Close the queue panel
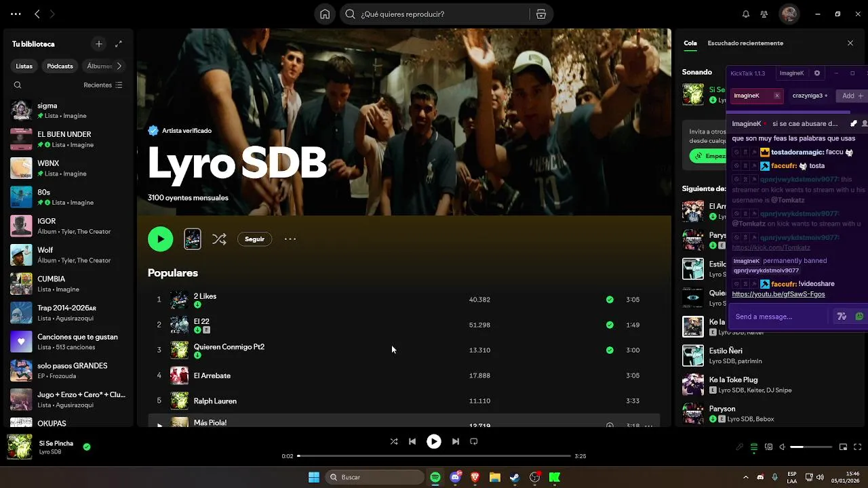868x488 pixels. (x=850, y=43)
